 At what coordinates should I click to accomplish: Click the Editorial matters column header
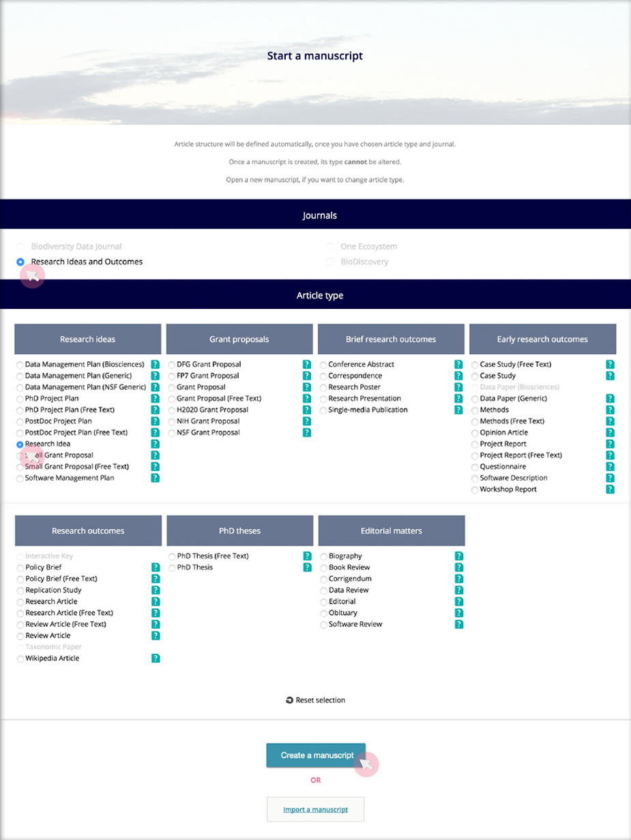[391, 530]
